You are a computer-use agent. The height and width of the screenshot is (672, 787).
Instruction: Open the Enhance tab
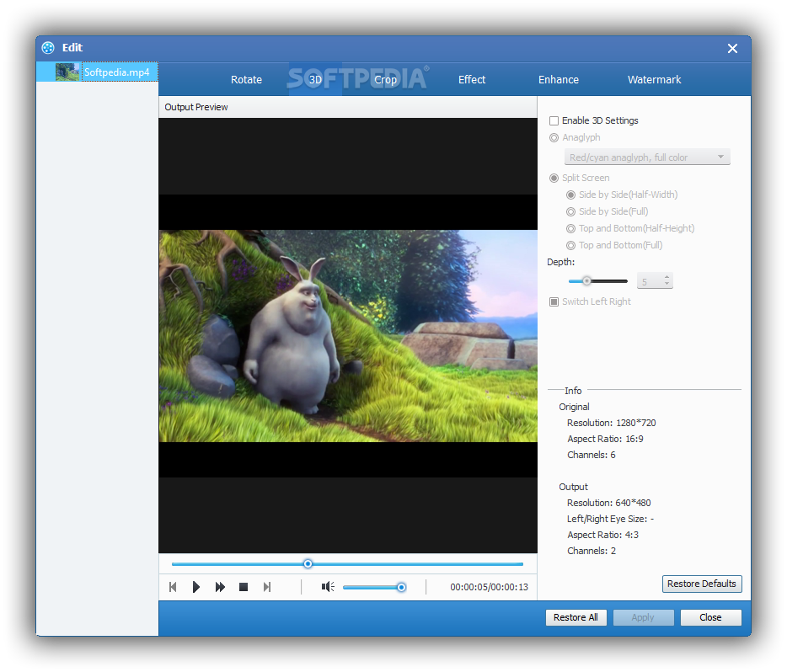559,80
